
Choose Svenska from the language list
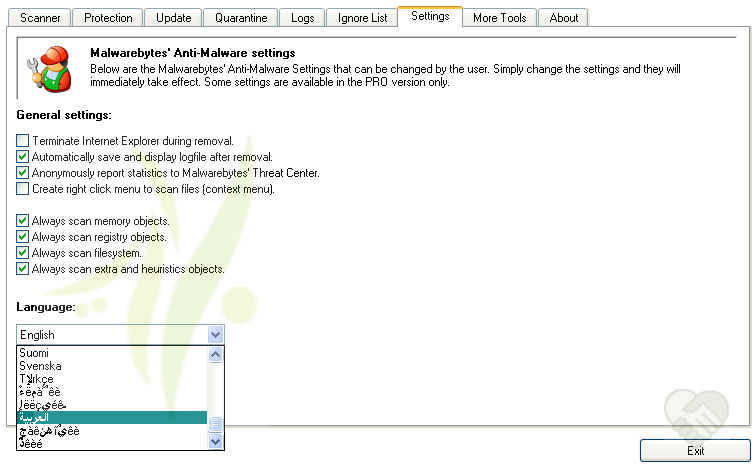[x=112, y=366]
